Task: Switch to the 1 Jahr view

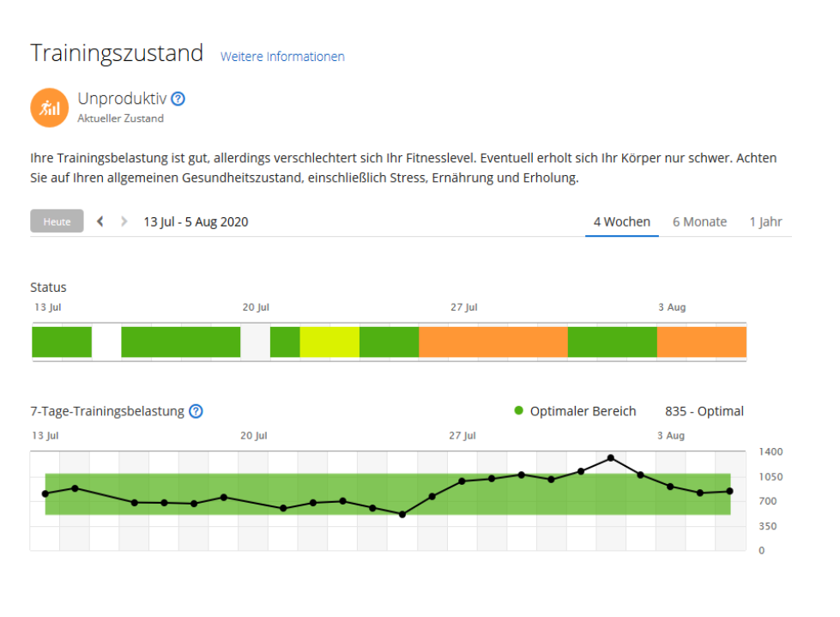Action: click(x=765, y=221)
